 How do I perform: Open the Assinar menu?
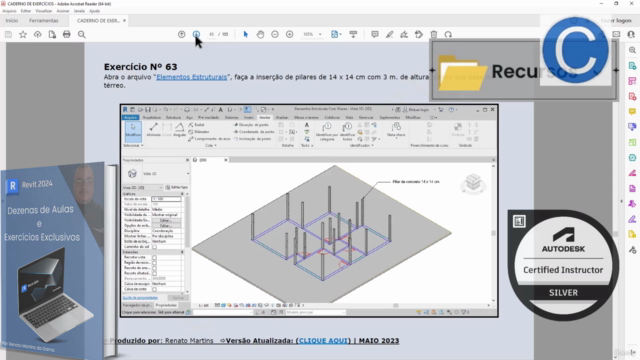[63, 11]
